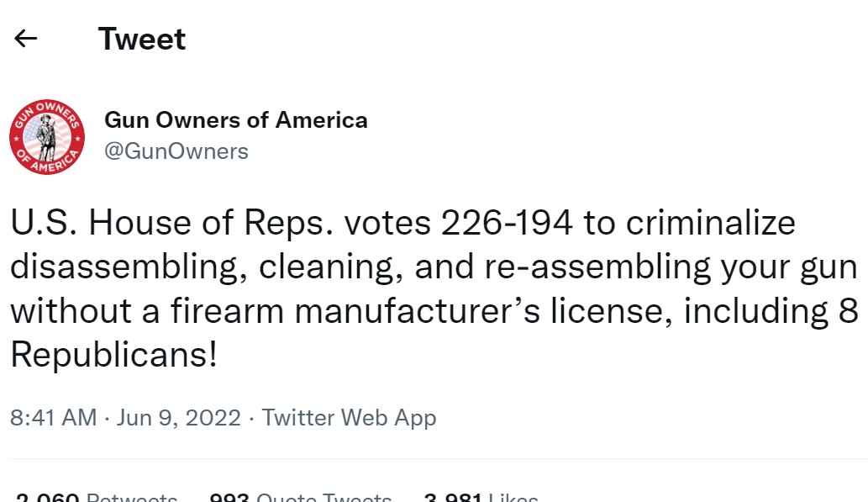Screen dimensions: 868x502
Task: Click the tweet's first line about House votes
Action: [x=403, y=224]
